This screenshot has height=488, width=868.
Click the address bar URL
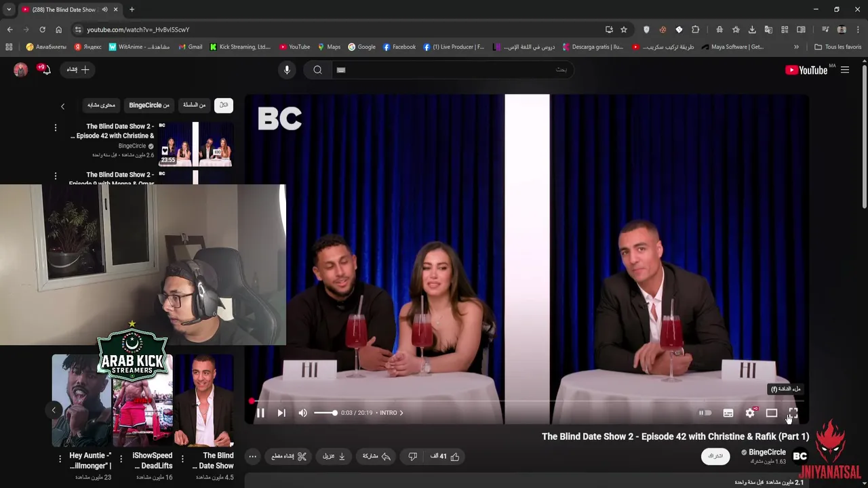point(138,30)
